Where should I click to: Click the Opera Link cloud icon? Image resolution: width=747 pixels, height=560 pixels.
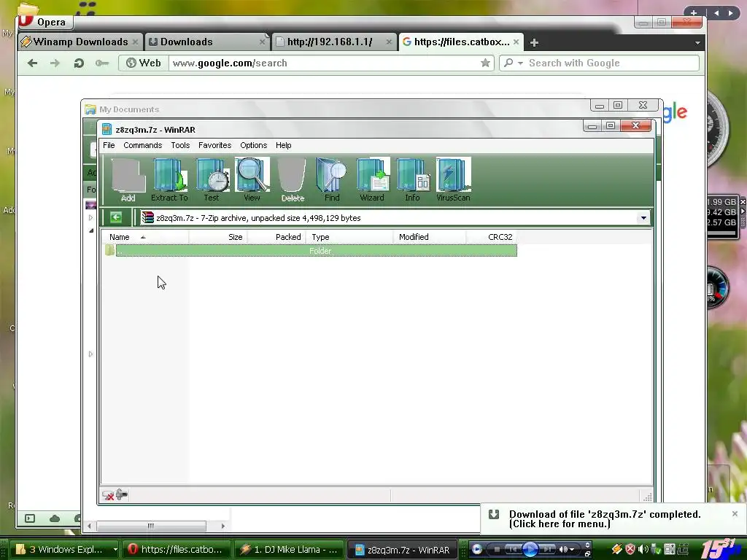[x=55, y=518]
